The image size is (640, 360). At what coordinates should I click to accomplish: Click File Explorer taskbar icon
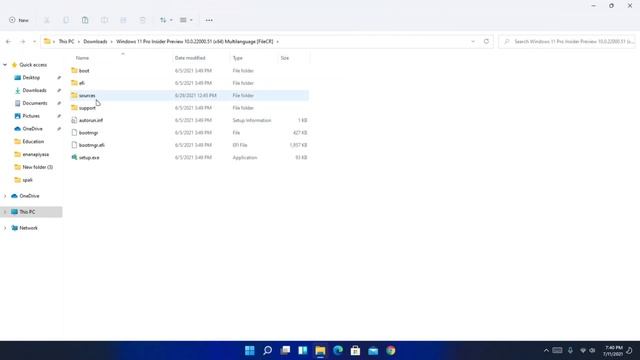pyautogui.click(x=320, y=350)
